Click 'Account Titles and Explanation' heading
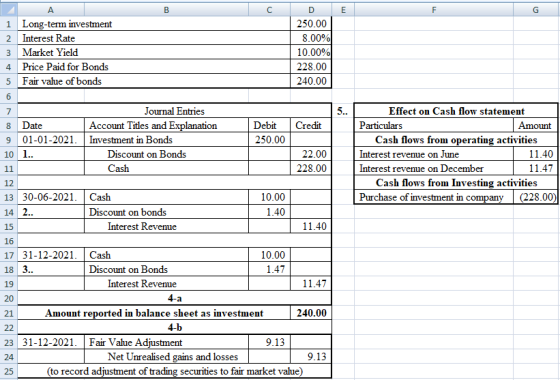560x380 pixels. [x=166, y=125]
